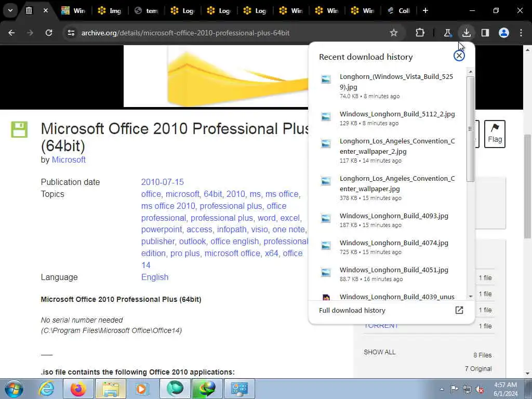Launch Firefox from taskbar
This screenshot has height=399, width=532.
point(78,389)
